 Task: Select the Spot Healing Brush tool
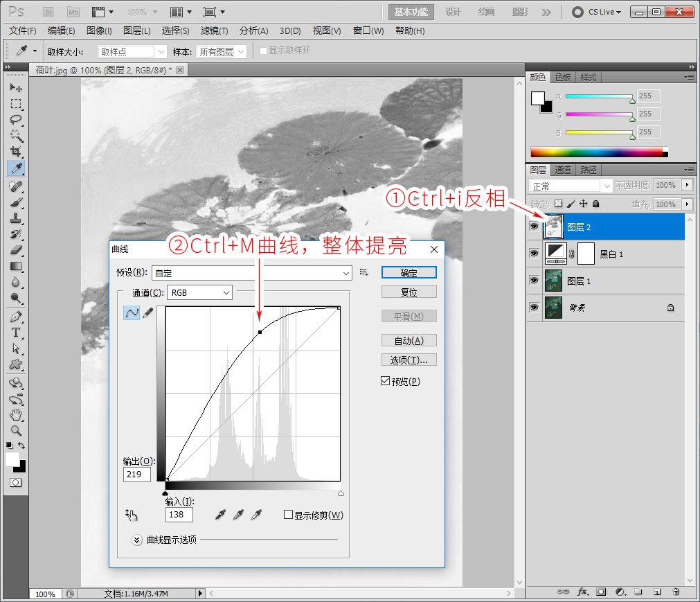[16, 186]
